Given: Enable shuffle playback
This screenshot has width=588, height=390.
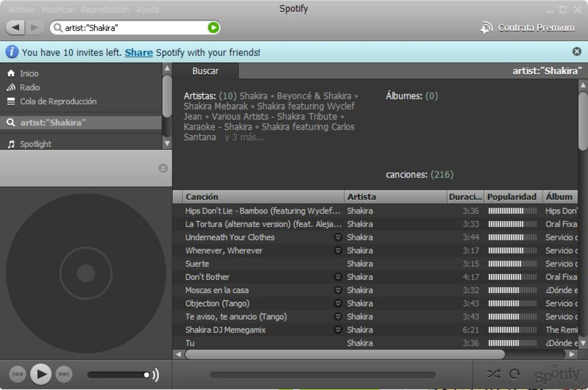Looking at the screenshot, I should (x=494, y=374).
